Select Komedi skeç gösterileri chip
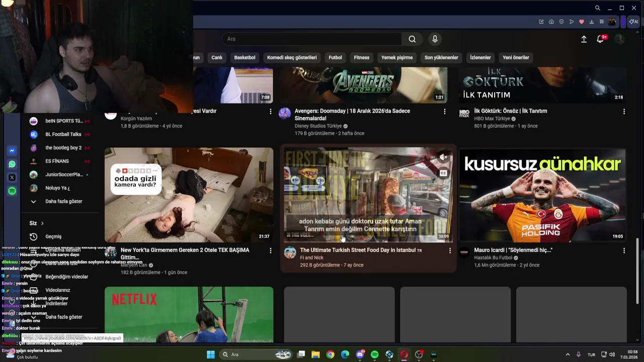The height and width of the screenshot is (362, 644). (x=292, y=57)
